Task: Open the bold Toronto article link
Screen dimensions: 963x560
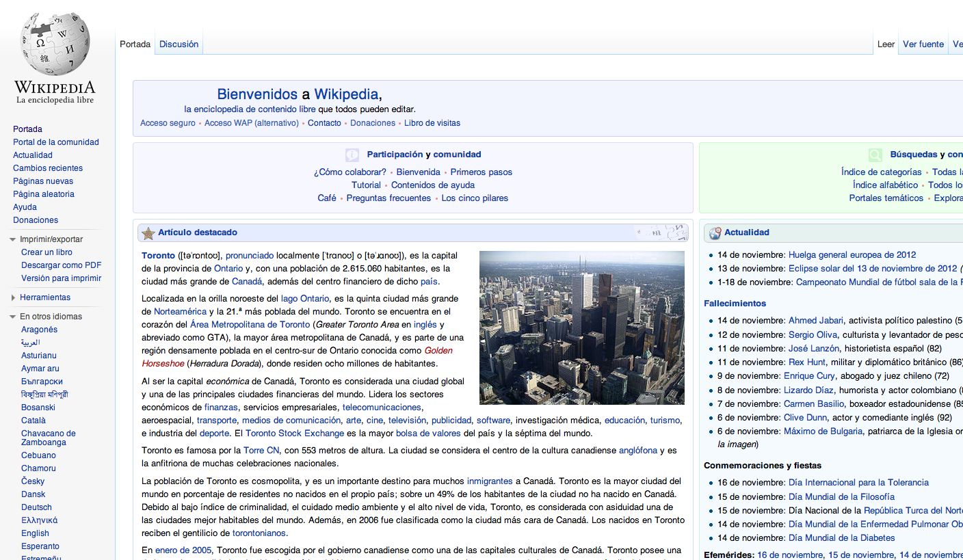Action: pyautogui.click(x=158, y=256)
